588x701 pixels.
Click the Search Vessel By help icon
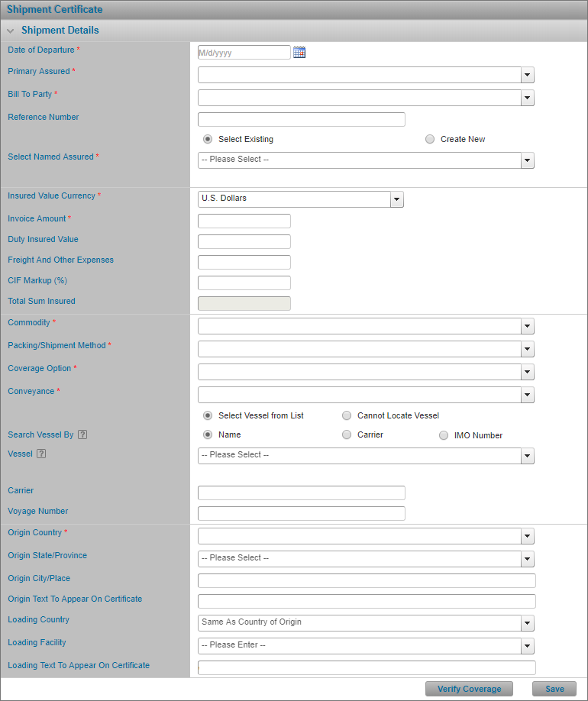[x=82, y=434]
